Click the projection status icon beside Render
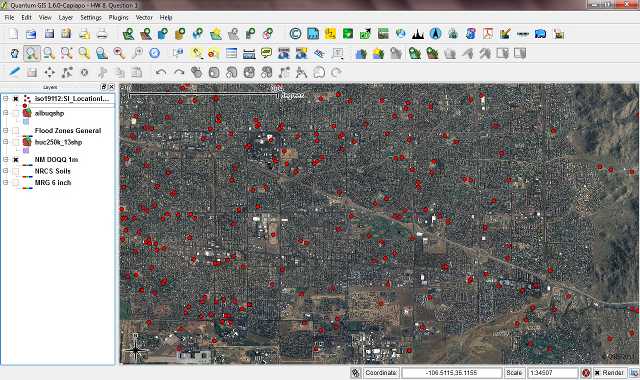 (634, 373)
